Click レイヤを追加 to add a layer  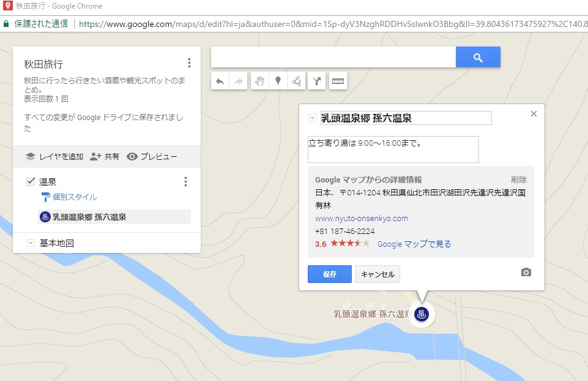[x=54, y=157]
